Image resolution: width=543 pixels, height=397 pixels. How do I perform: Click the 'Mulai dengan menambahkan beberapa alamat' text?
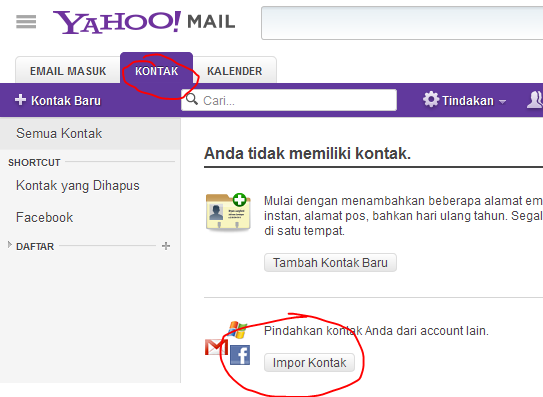pos(403,216)
